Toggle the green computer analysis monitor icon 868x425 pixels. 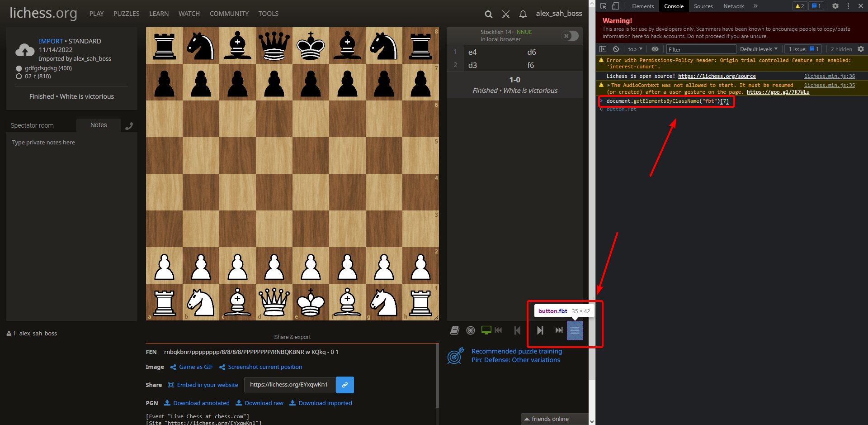[x=486, y=330]
